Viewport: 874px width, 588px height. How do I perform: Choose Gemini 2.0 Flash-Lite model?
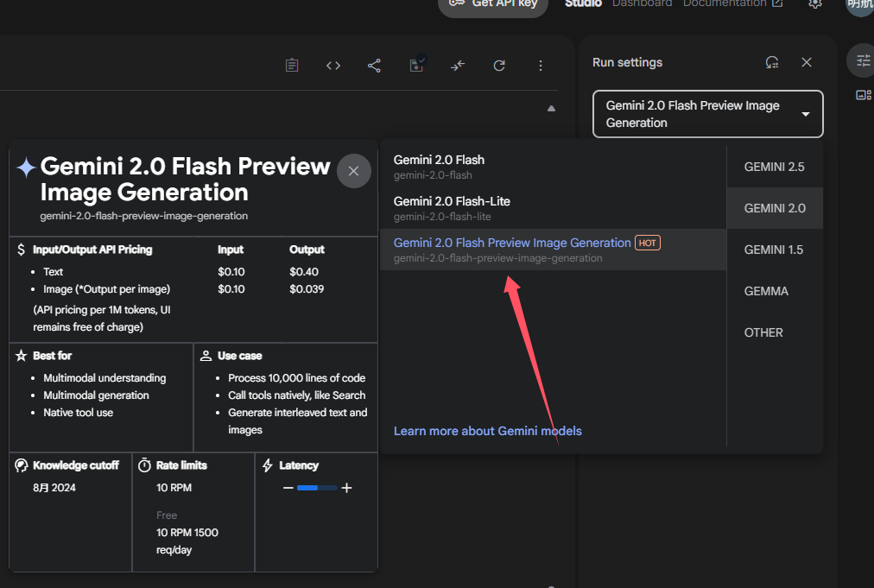(553, 208)
